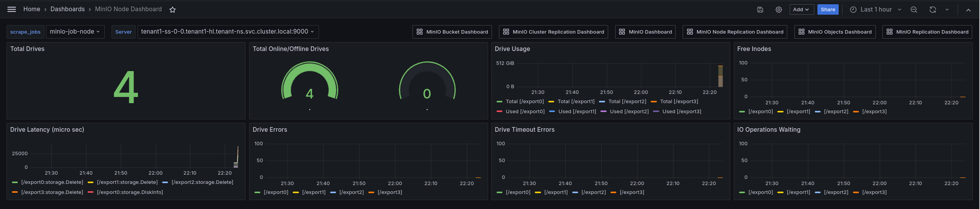Click the Drive Timeout Errors panel title

coord(524,130)
